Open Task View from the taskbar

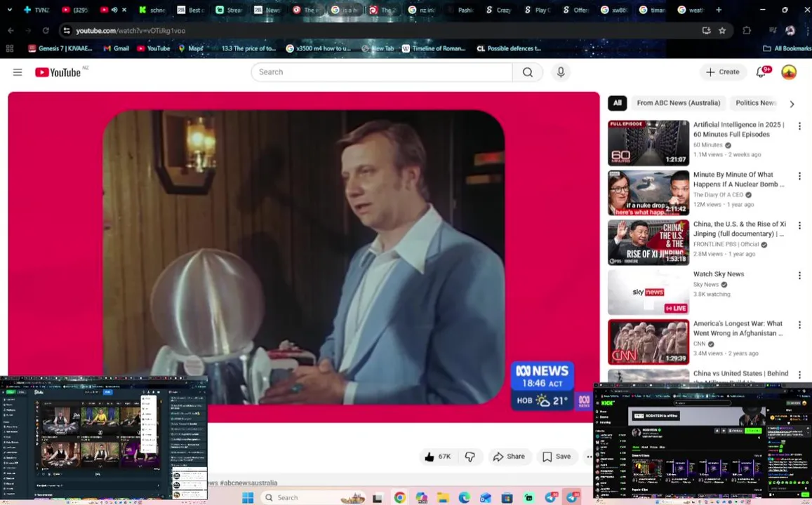(x=378, y=498)
